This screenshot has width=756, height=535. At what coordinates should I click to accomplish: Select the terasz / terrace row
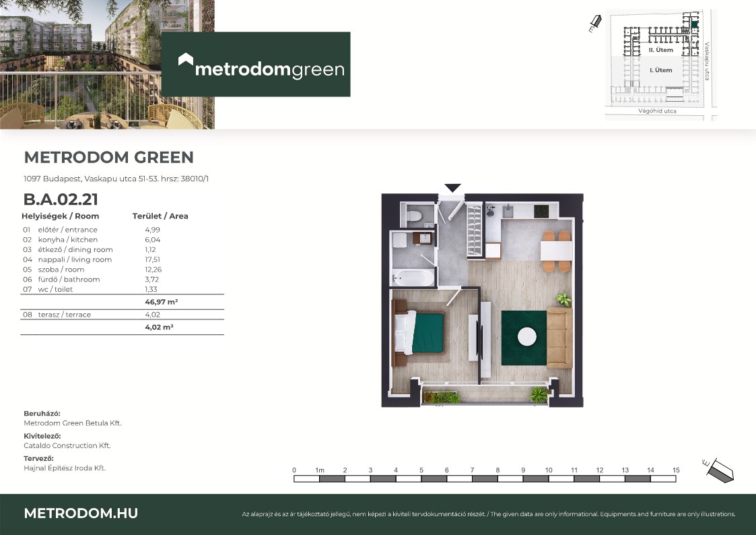click(x=101, y=315)
